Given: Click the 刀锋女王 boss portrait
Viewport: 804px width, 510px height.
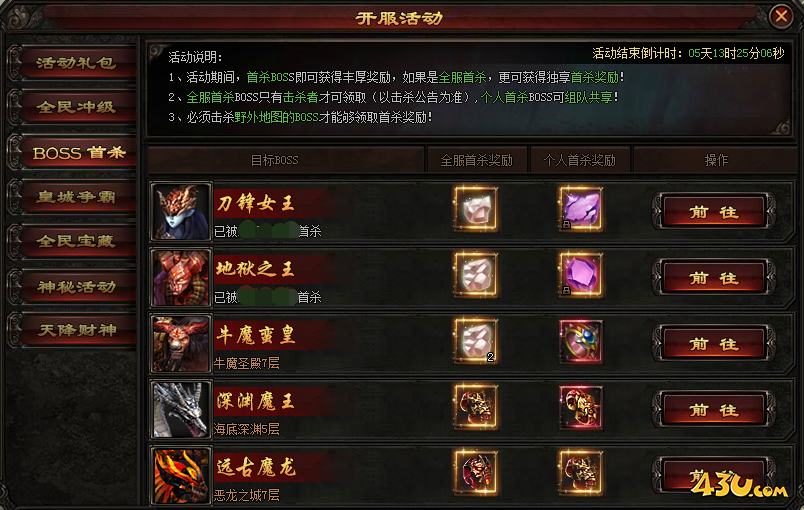Looking at the screenshot, I should coord(181,211).
